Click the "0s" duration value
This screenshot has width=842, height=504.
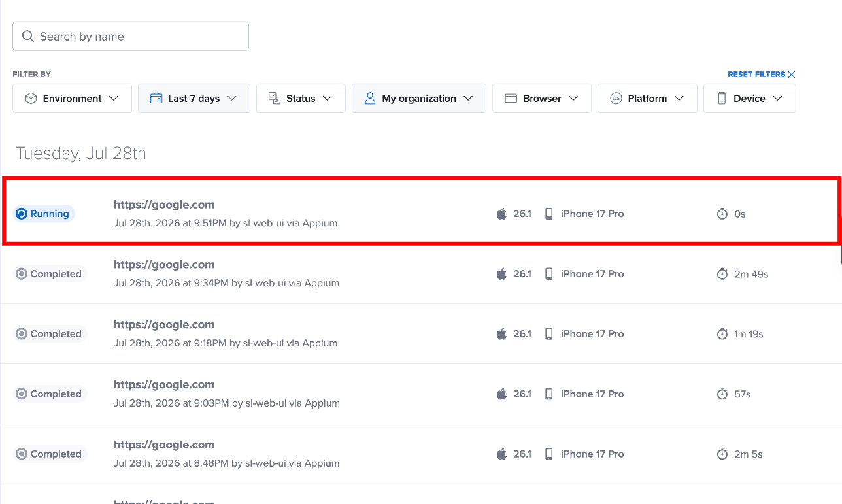click(740, 214)
